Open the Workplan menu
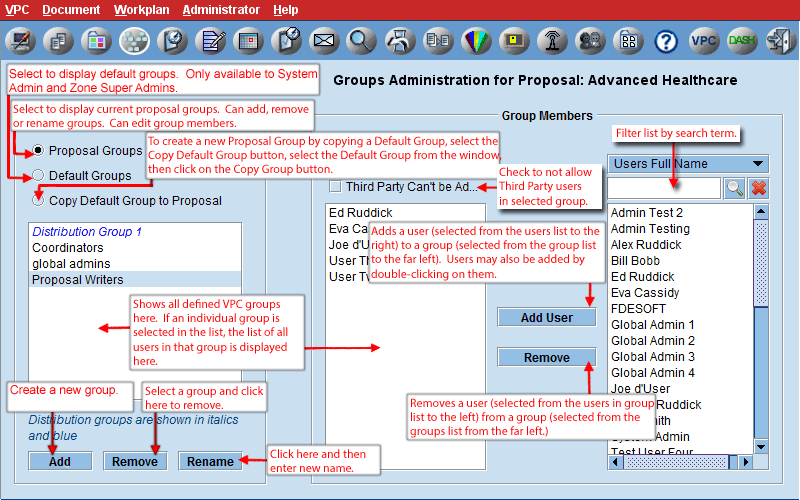The height and width of the screenshot is (500, 800). click(141, 10)
